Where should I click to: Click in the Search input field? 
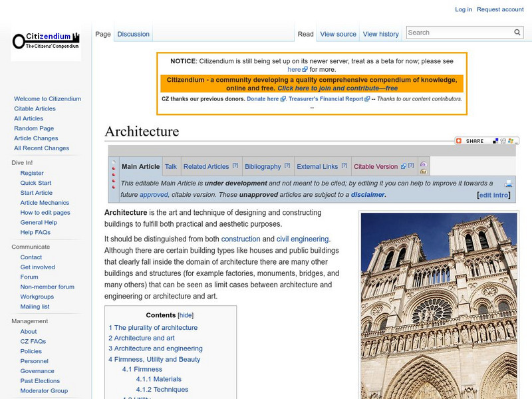[459, 33]
